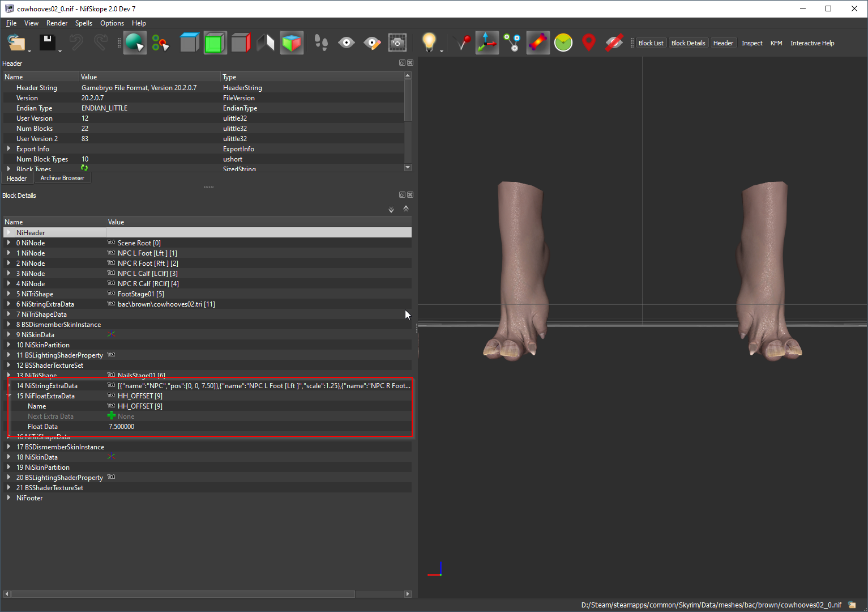Switch to the Archive Browser tab
Viewport: 868px width, 612px height.
[62, 178]
